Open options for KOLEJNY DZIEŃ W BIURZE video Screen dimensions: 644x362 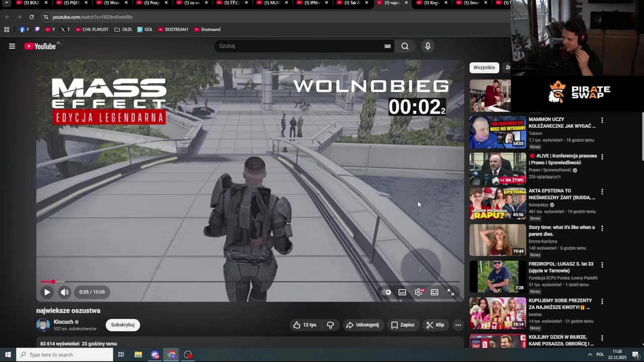pyautogui.click(x=602, y=338)
